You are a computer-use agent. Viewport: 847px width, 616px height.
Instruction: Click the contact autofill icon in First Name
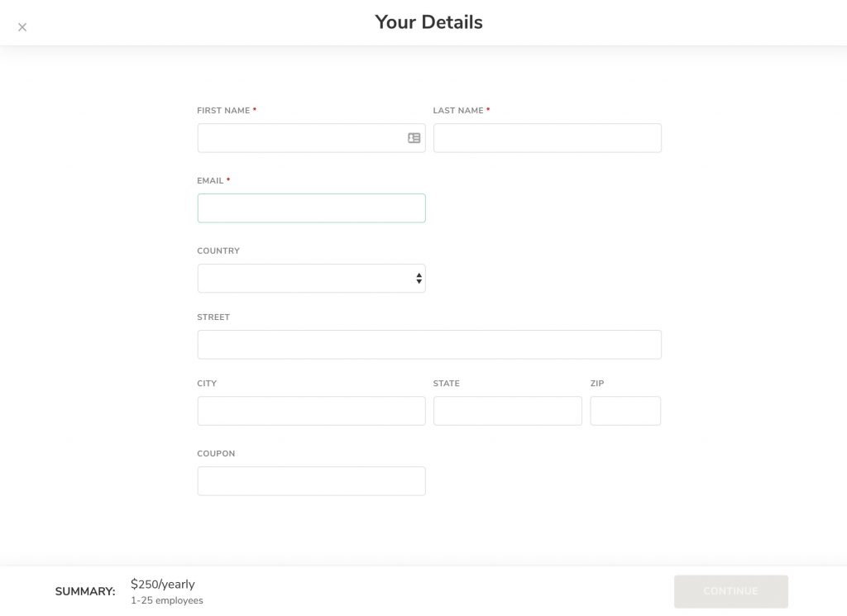[414, 138]
